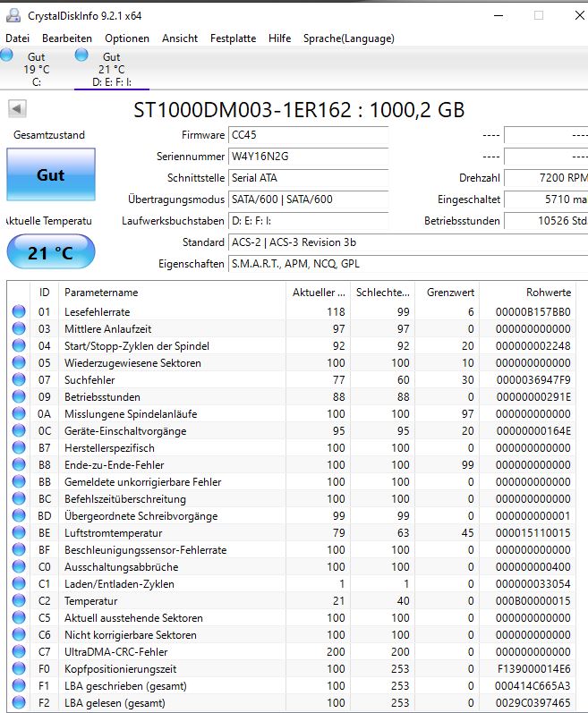Open the Datei menu
The width and height of the screenshot is (588, 713).
pos(17,38)
